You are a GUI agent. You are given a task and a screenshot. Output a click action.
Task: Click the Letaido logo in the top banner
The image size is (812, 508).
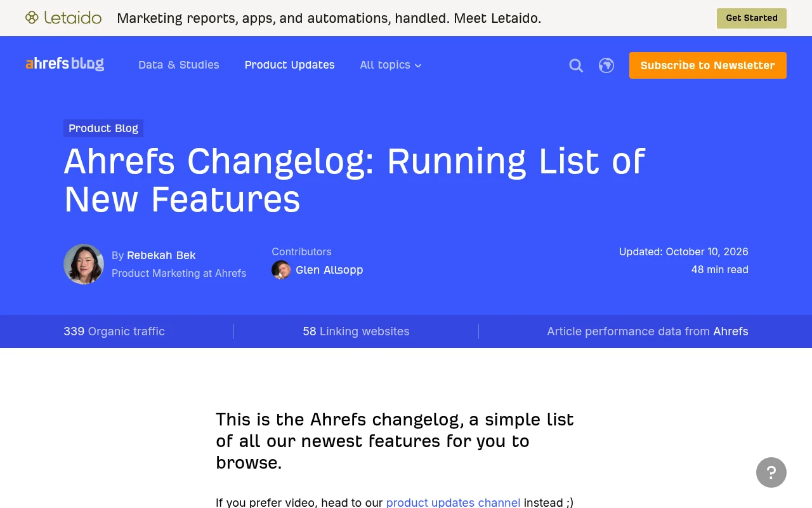tap(63, 18)
